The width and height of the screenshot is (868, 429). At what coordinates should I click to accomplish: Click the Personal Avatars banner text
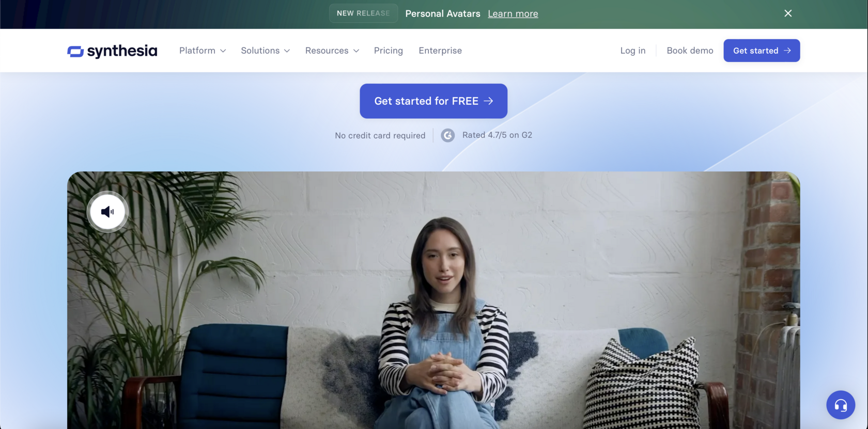(443, 14)
